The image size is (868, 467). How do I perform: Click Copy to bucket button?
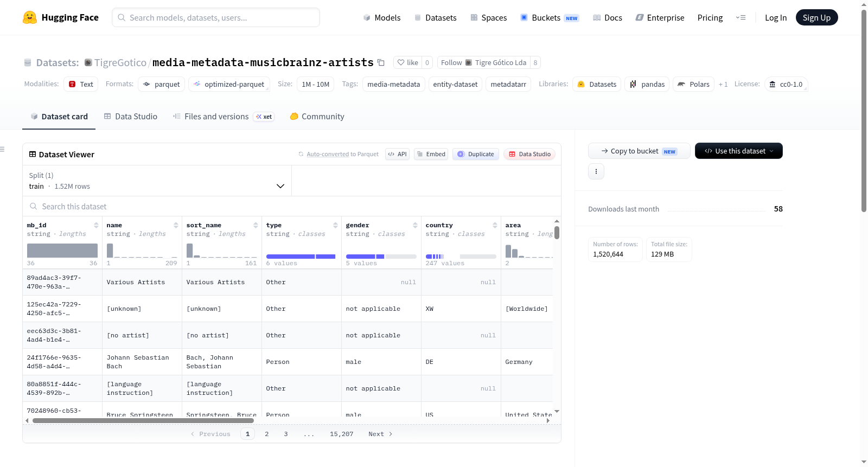639,151
